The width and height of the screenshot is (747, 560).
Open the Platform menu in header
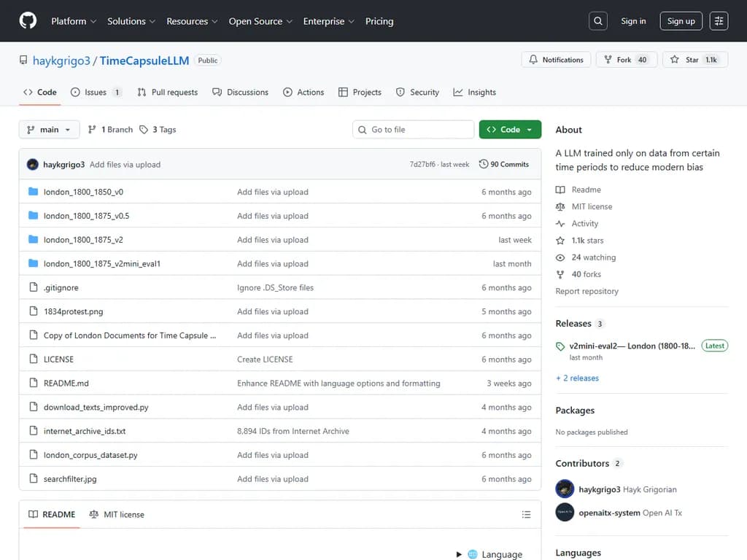pos(73,21)
